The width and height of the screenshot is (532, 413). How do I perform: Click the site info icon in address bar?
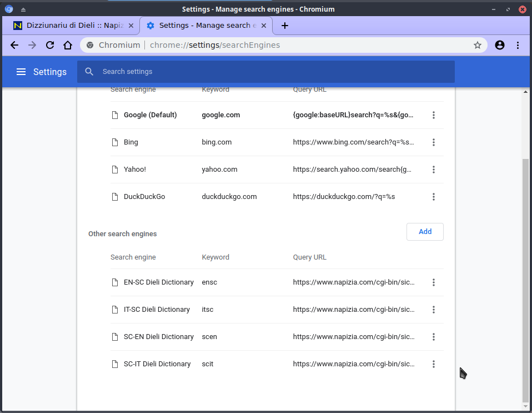(90, 45)
